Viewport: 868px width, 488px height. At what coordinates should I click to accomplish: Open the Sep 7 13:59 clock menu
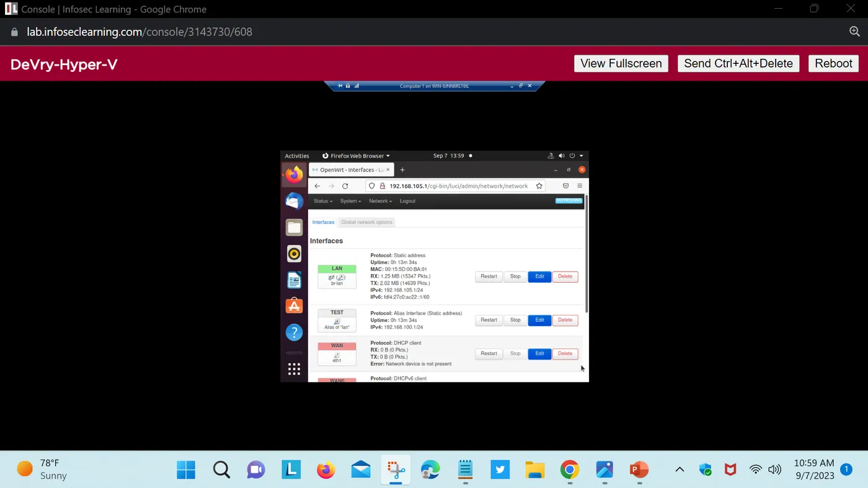tap(448, 156)
